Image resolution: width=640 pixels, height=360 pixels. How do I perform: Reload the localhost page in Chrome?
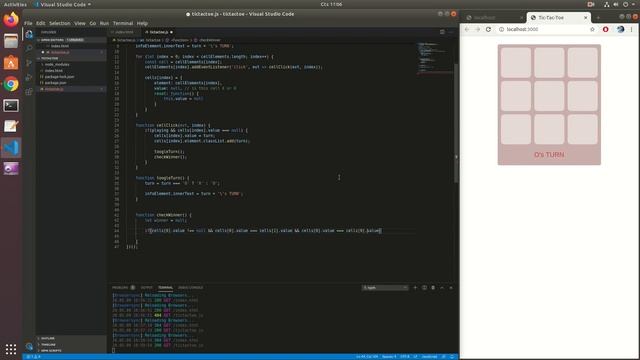pos(488,29)
